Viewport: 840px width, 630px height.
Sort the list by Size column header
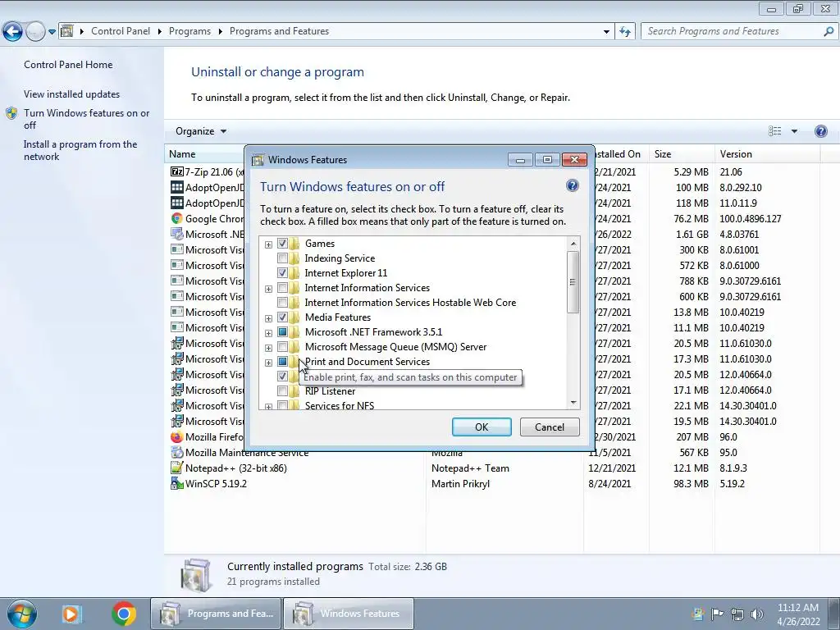tap(681, 154)
